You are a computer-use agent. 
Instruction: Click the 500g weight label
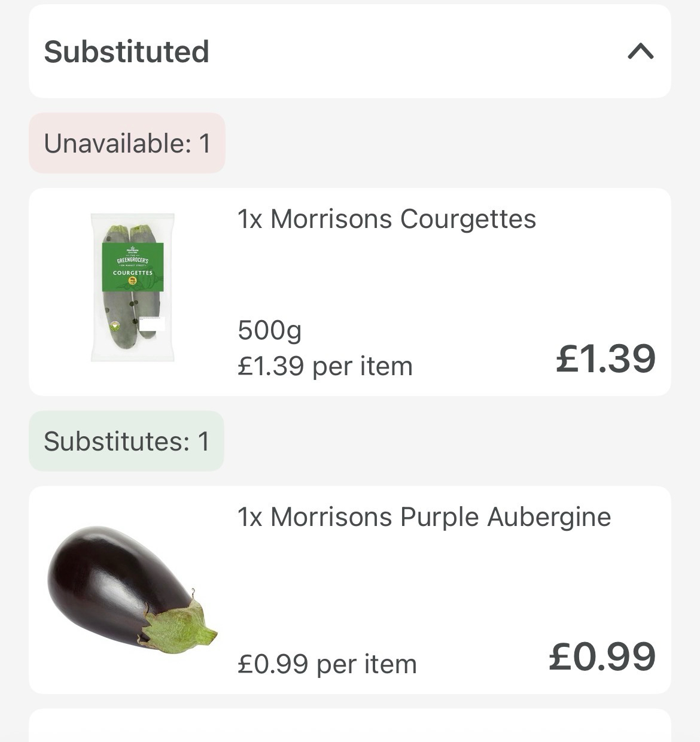(x=270, y=330)
